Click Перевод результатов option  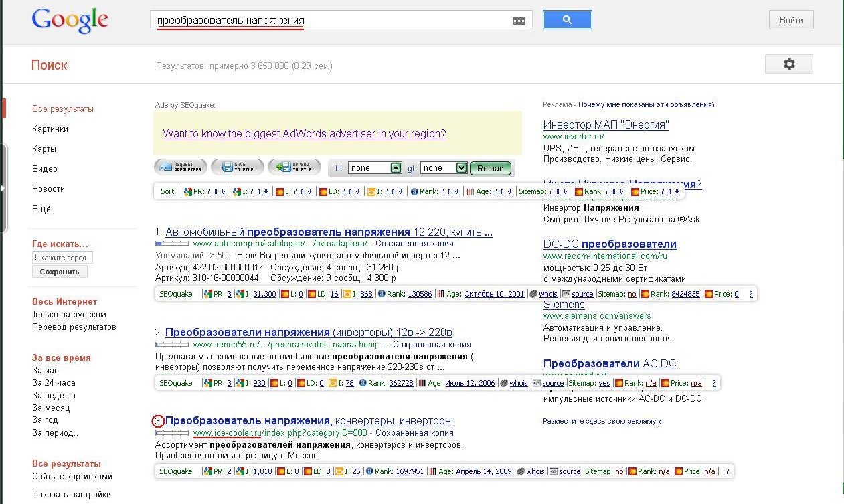click(74, 327)
